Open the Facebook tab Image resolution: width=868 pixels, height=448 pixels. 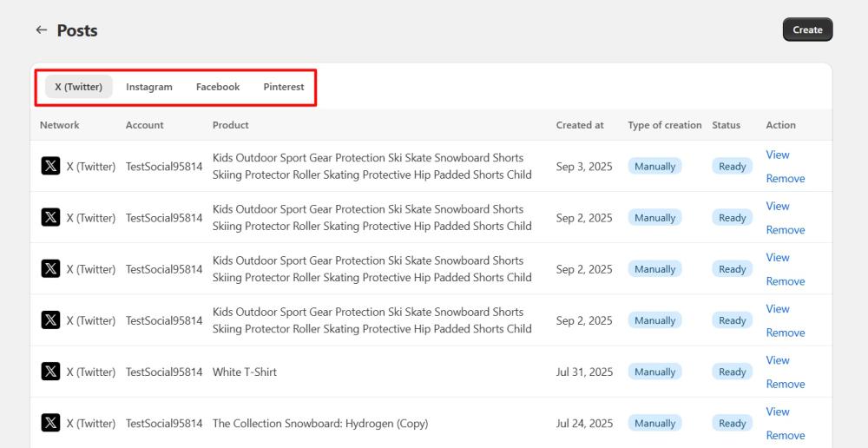(218, 87)
